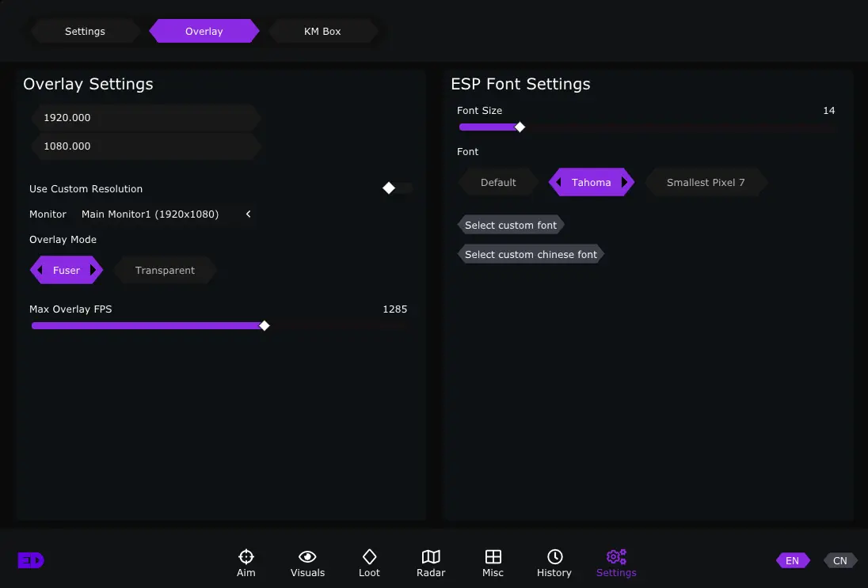Screen dimensions: 868x588
Task: Pick the Default font option
Action: click(x=498, y=183)
